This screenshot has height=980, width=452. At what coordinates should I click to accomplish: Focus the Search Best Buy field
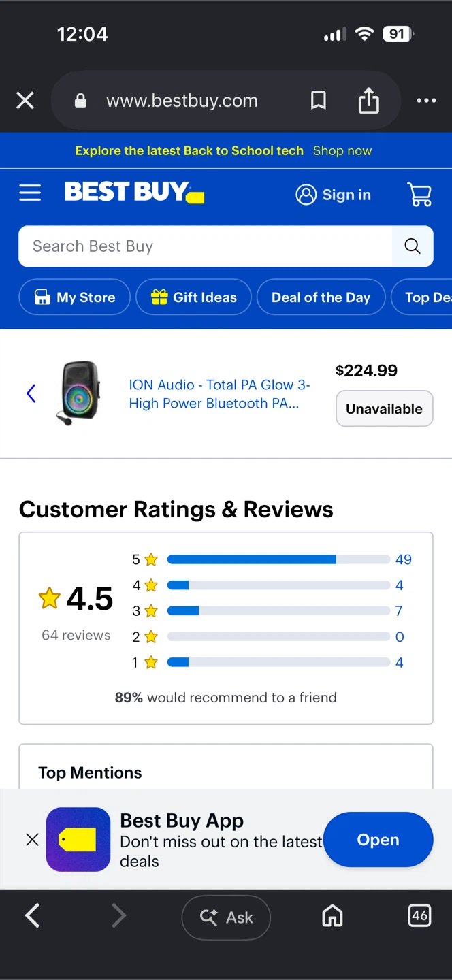click(205, 246)
